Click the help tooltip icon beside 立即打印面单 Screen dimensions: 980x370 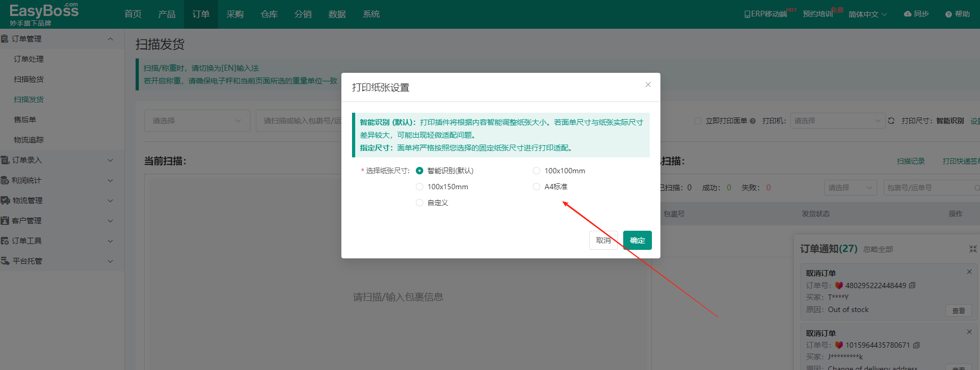752,121
